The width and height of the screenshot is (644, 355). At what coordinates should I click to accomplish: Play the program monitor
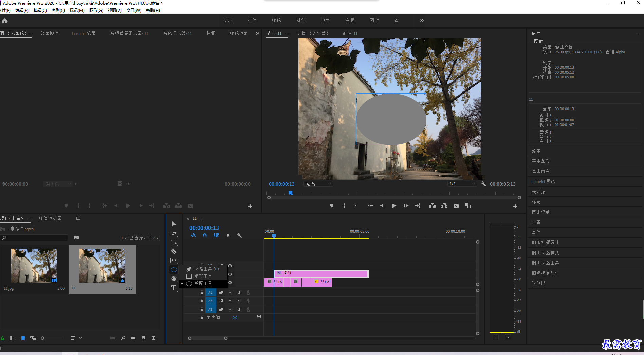pyautogui.click(x=394, y=206)
